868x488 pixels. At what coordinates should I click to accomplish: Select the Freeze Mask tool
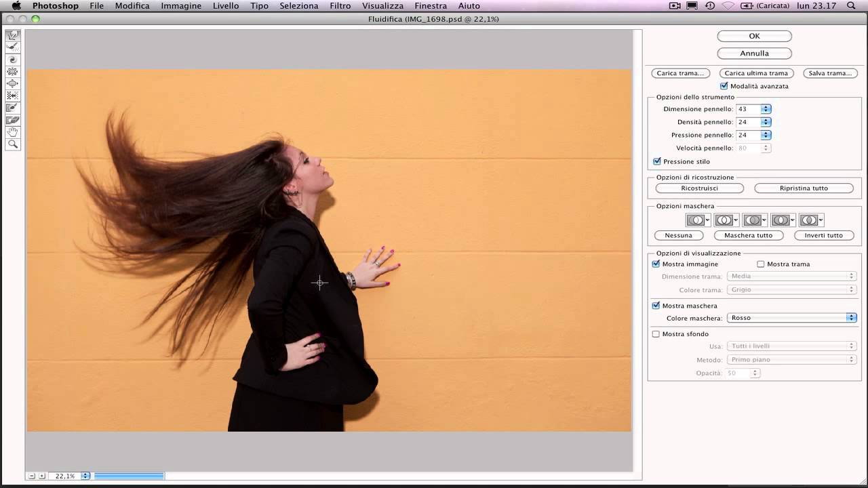pos(12,108)
